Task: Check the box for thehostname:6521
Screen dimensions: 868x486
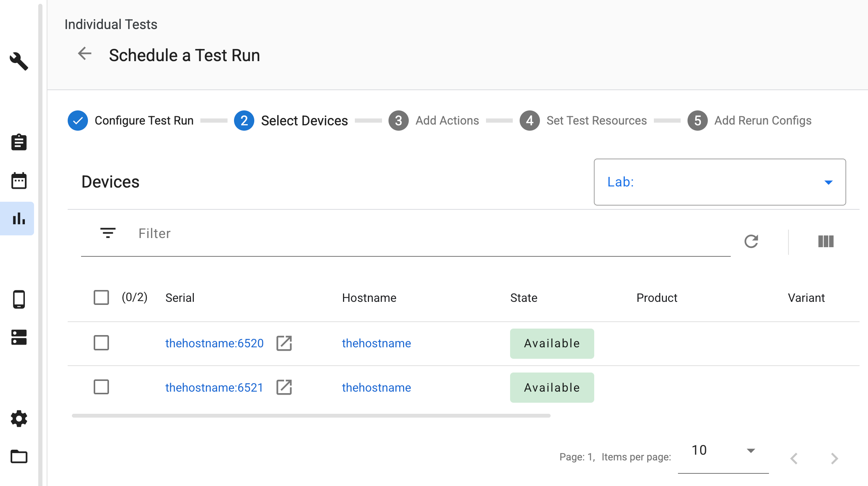Action: 101,387
